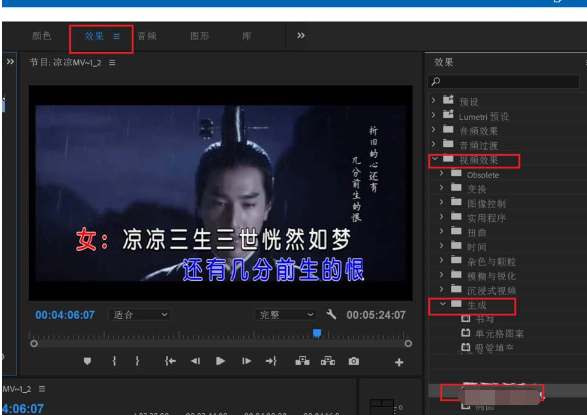The height and width of the screenshot is (415, 587).
Task: Switch to the 音频 workspace tab
Action: pyautogui.click(x=147, y=36)
